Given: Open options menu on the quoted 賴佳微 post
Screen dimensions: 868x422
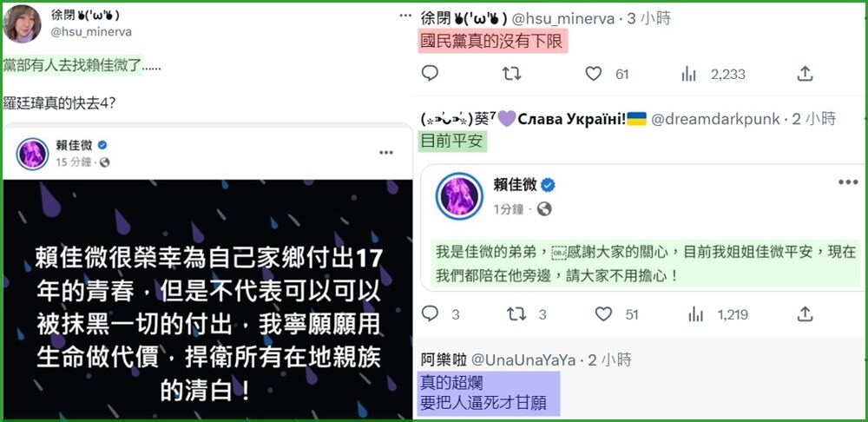Looking at the screenshot, I should pyautogui.click(x=847, y=182).
